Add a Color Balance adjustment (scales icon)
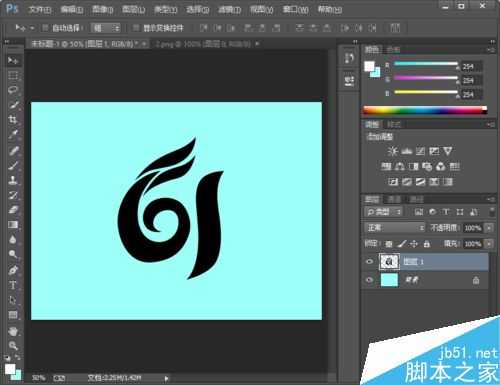The image size is (500, 385). click(400, 166)
